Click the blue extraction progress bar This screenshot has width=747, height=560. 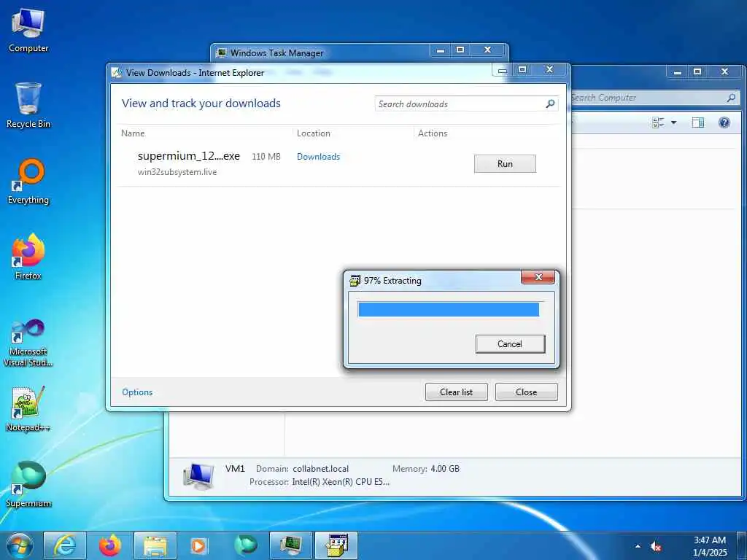click(x=449, y=309)
